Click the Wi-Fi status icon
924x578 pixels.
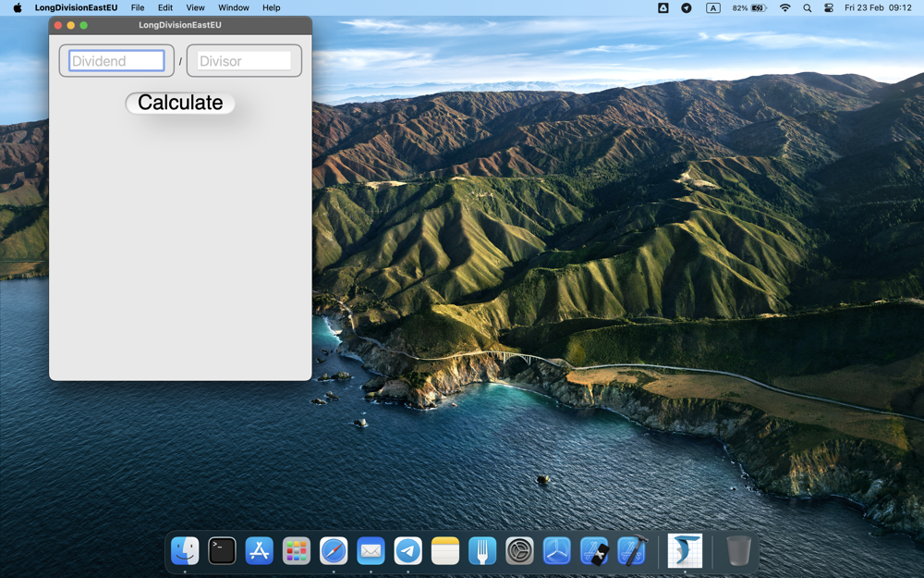click(785, 7)
